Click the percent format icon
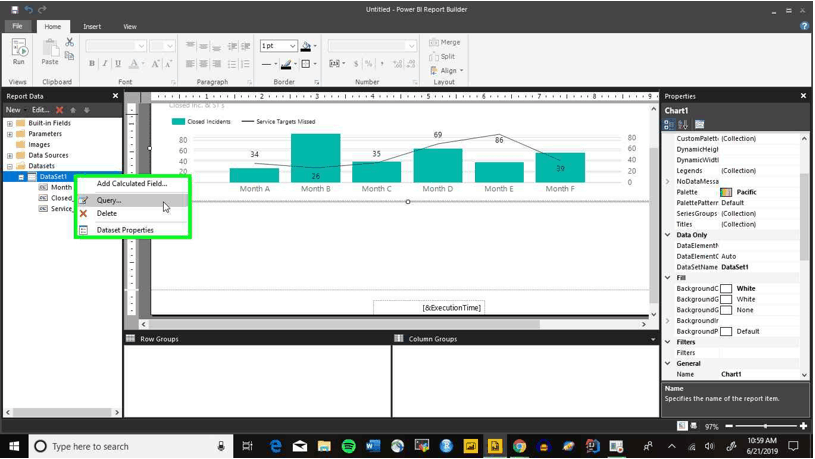The height and width of the screenshot is (459, 815). (x=369, y=63)
